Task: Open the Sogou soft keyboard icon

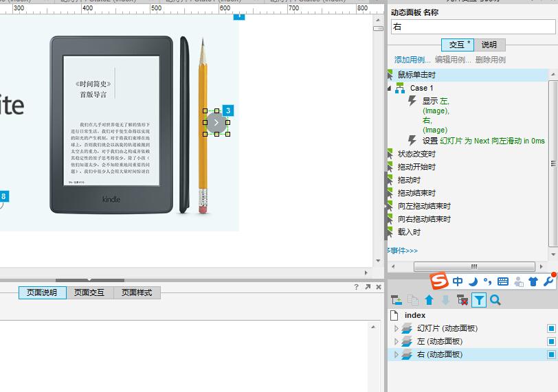Action: point(503,282)
